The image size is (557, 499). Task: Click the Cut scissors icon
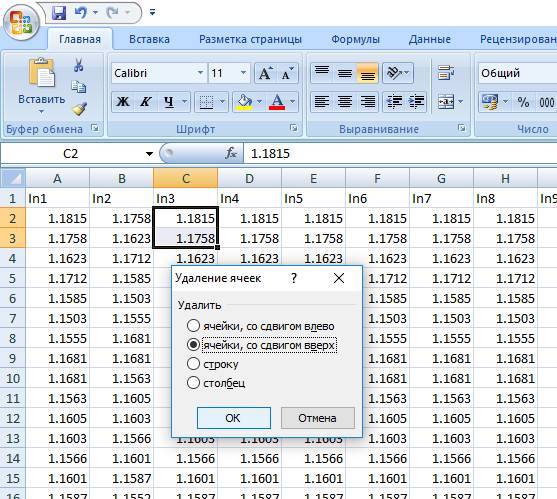point(79,65)
